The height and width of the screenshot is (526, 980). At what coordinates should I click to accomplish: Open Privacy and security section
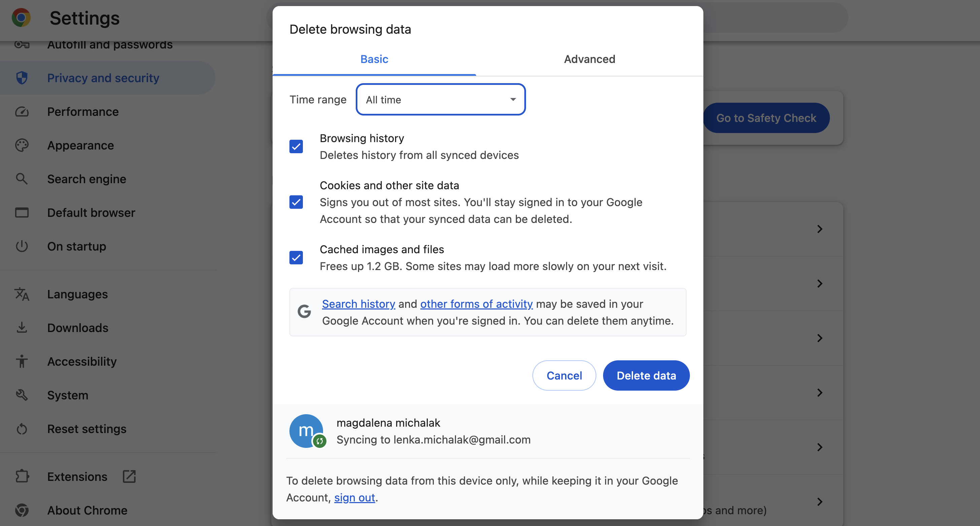coord(103,78)
